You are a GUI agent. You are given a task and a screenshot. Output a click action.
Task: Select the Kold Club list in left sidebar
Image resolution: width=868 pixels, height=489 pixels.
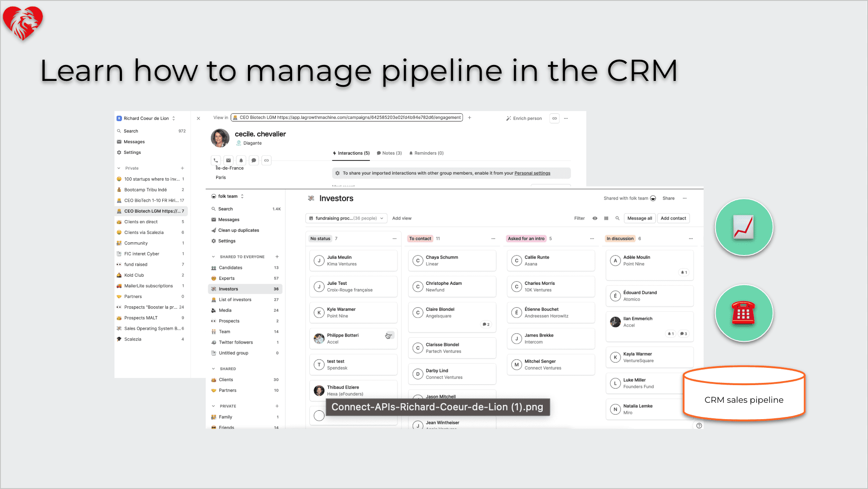coord(151,275)
